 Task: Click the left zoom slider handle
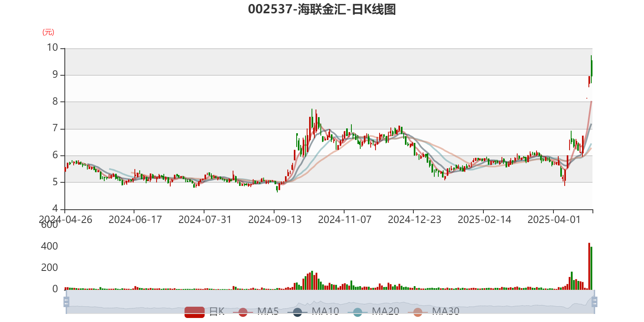click(66, 301)
